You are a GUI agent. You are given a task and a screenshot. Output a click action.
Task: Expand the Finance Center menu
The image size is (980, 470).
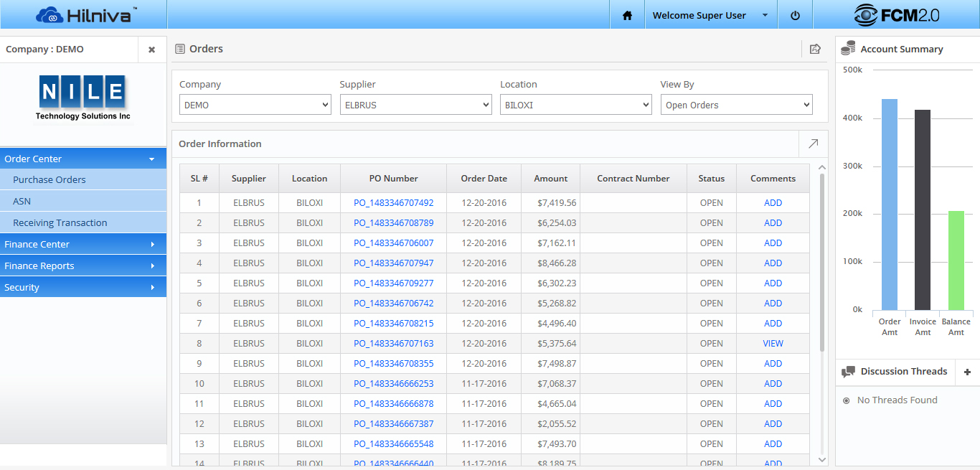coord(83,244)
